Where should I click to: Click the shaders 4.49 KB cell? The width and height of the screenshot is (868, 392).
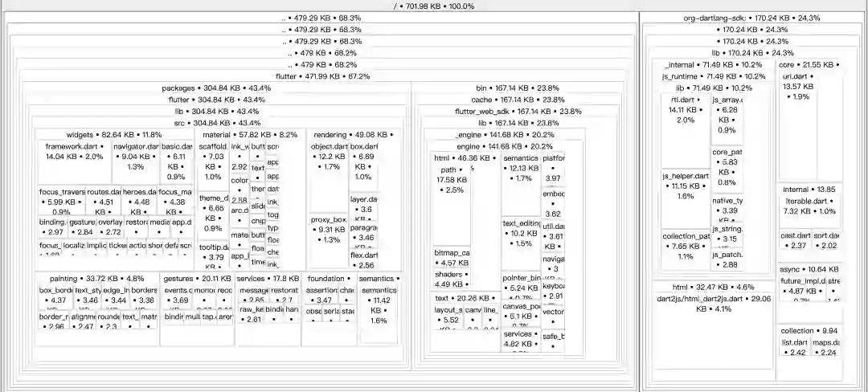(452, 280)
